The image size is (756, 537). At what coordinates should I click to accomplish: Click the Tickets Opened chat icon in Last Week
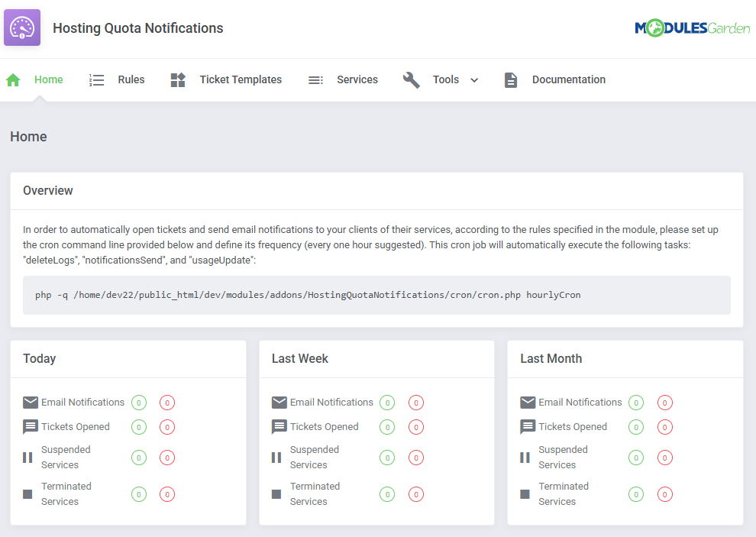tap(279, 427)
